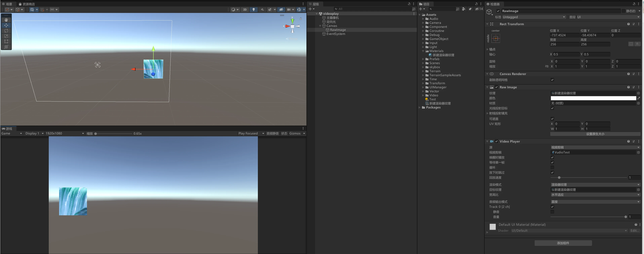This screenshot has height=254, width=644.
Task: Toggle hidden objects visibility eye icon
Action: pyautogui.click(x=281, y=10)
